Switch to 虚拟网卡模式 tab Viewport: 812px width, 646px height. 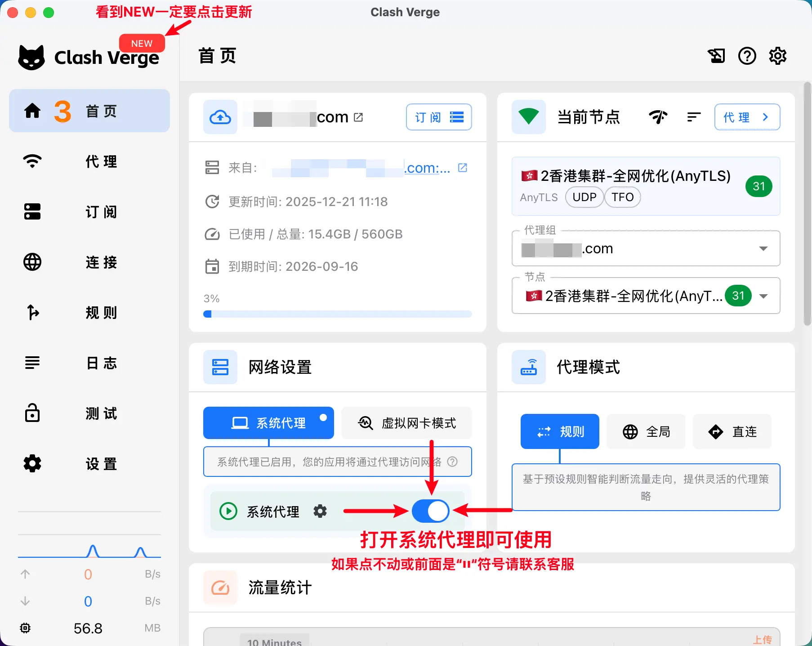click(x=406, y=423)
